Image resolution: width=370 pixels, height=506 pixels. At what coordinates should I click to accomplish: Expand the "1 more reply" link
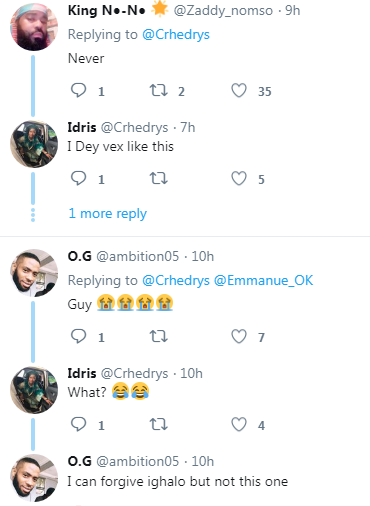pyautogui.click(x=107, y=214)
